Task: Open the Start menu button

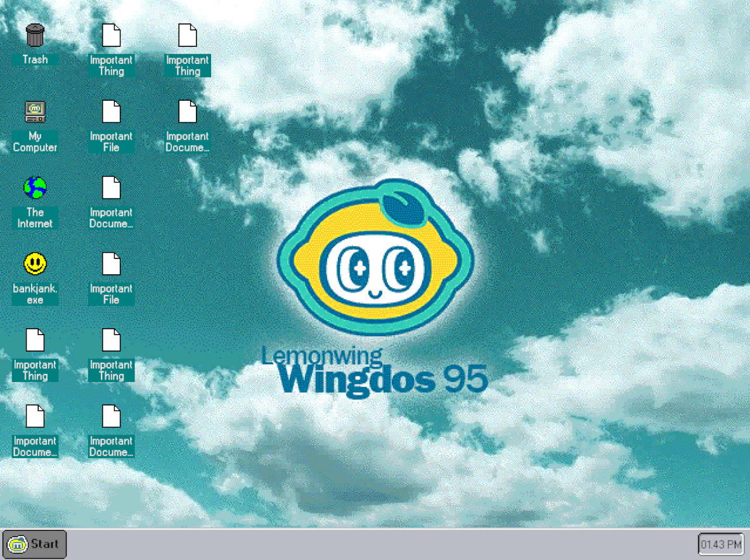Action: click(x=34, y=544)
